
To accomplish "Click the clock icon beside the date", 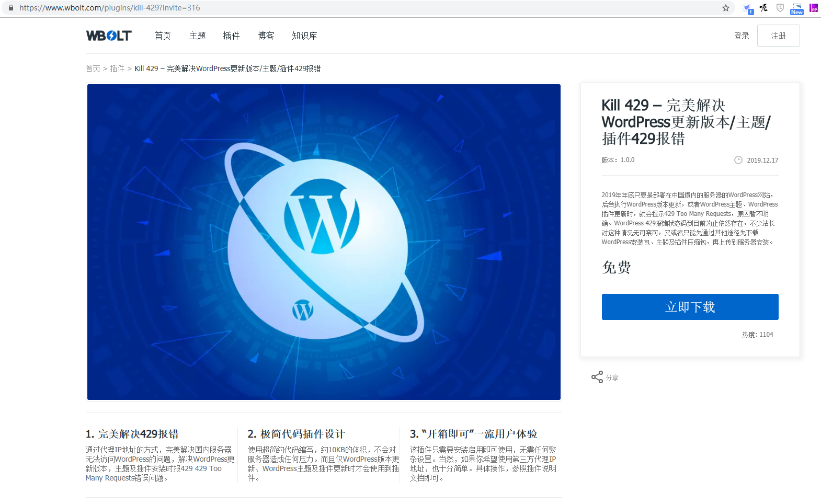I will pos(738,160).
